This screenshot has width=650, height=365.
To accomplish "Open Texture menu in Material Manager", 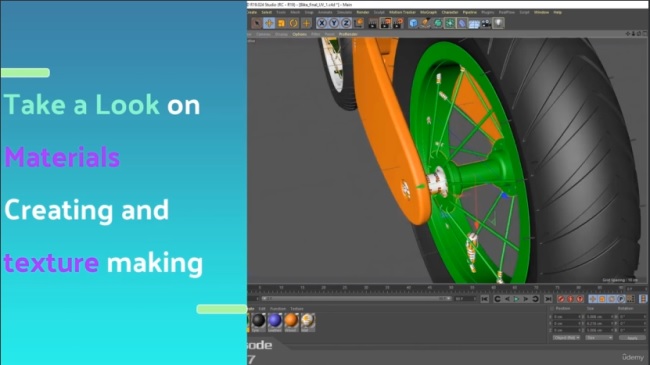I will 297,309.
